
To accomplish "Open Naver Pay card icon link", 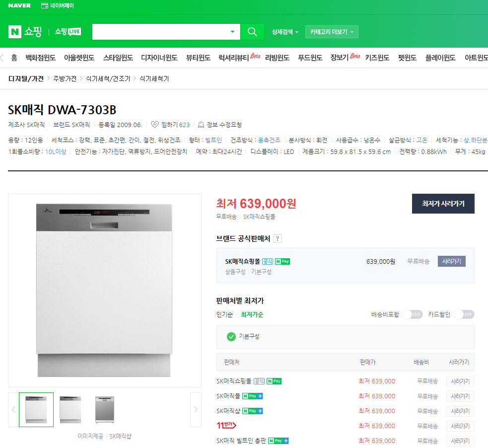I will click(57, 5).
